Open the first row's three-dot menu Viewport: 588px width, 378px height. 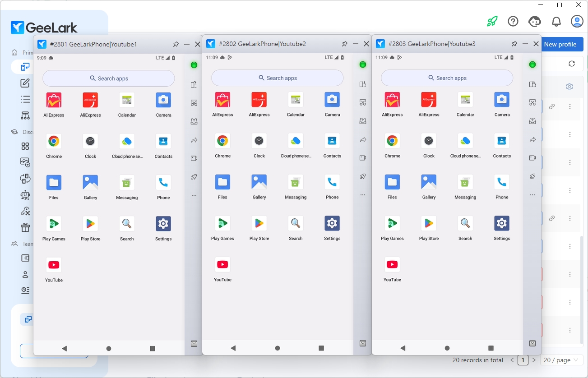[570, 106]
